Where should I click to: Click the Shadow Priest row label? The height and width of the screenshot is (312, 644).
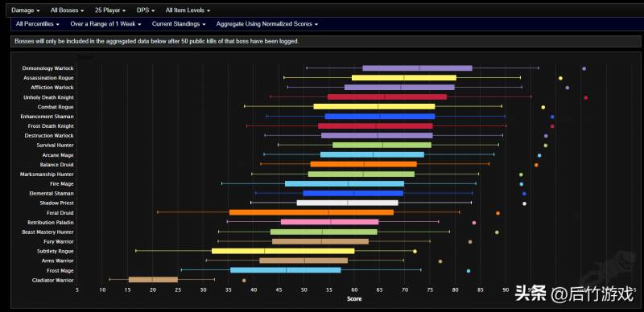coord(56,203)
